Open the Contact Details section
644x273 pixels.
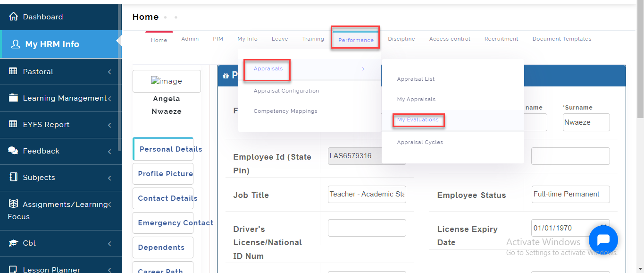[163, 198]
